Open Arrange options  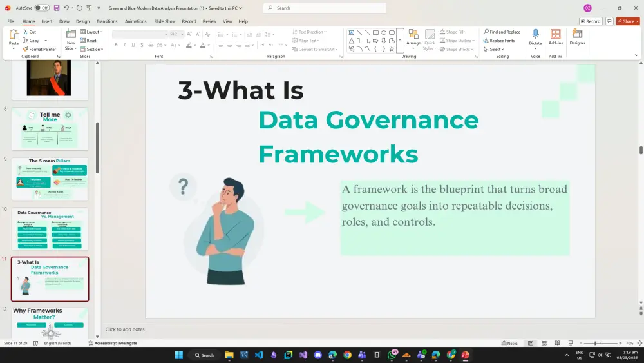[x=413, y=39]
